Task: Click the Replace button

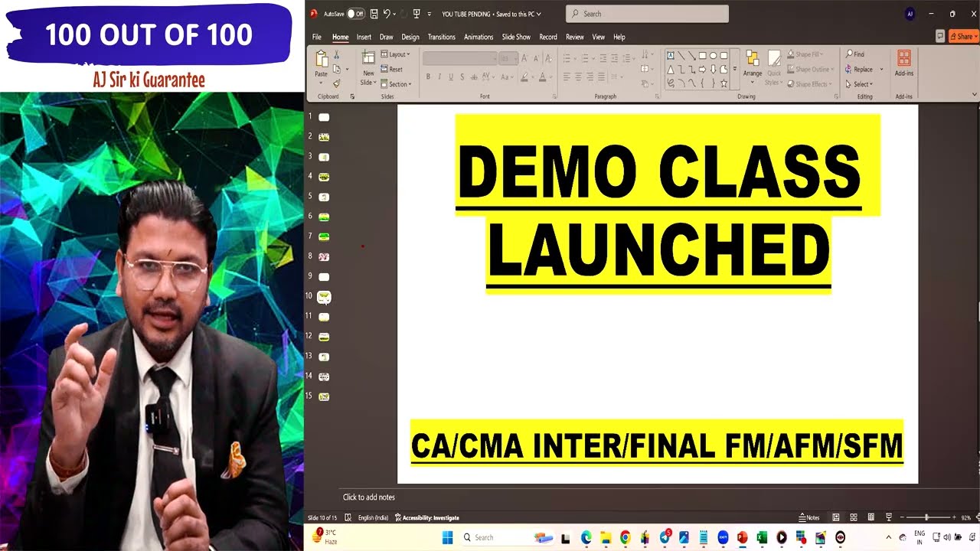Action: [860, 69]
